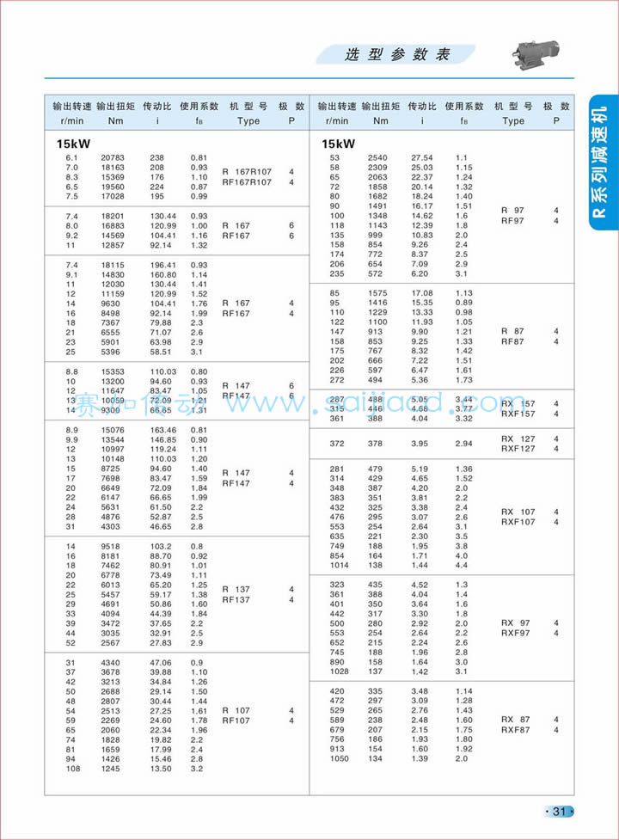This screenshot has height=840, width=619.
Task: Click the ratio value 17.08
Action: (422, 293)
